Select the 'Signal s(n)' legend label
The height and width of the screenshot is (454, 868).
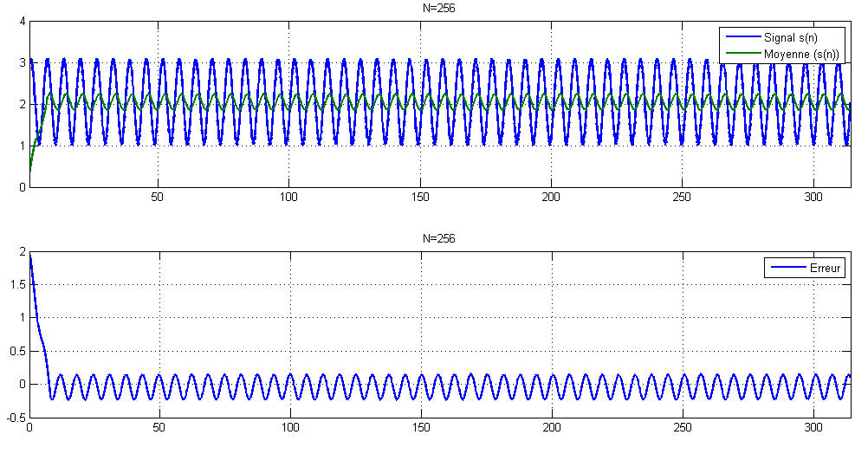(x=792, y=37)
